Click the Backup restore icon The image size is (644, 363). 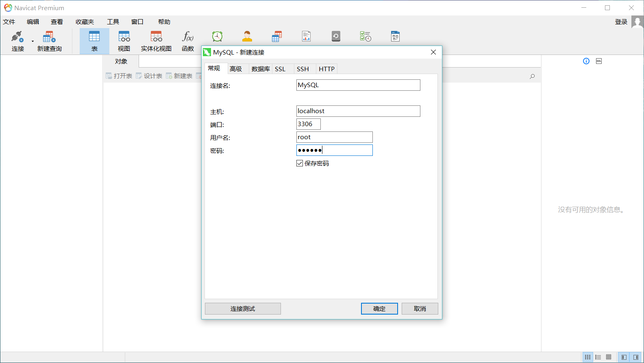(x=336, y=37)
